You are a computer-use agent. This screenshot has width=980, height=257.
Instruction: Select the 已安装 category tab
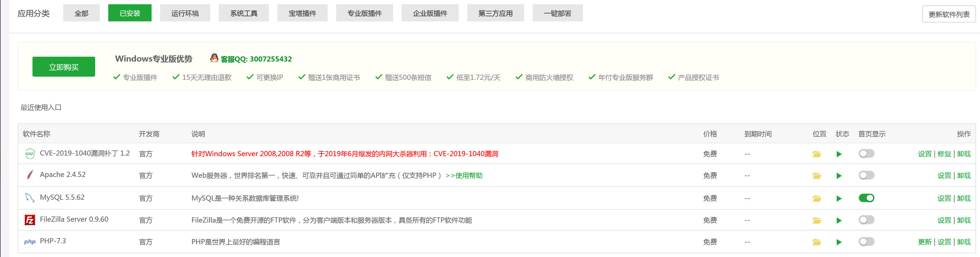pos(130,13)
